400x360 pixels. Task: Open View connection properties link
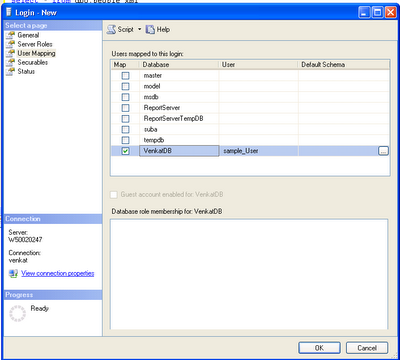tap(58, 274)
